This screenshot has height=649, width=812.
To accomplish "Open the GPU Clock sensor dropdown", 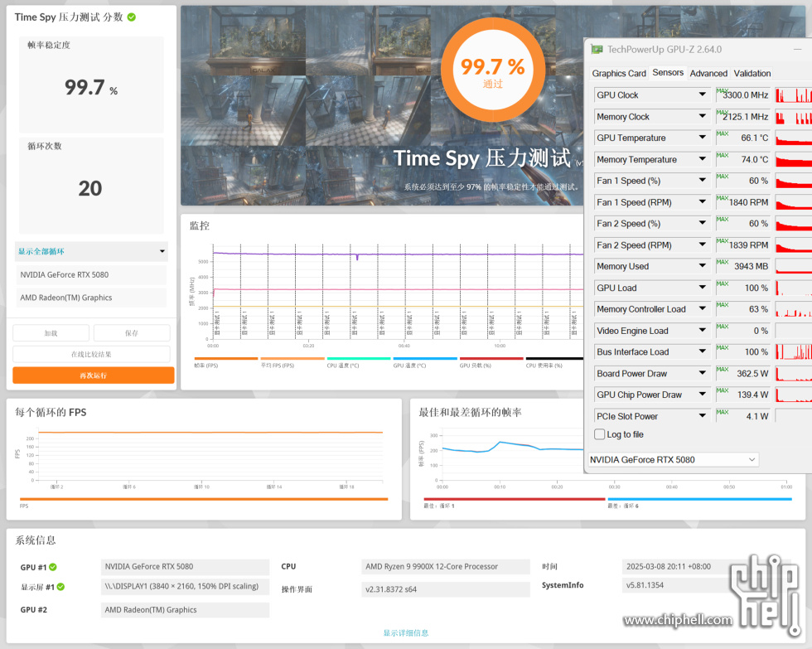I will point(703,94).
